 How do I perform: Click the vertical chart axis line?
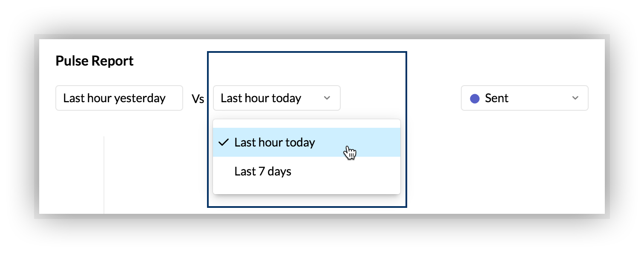point(104,175)
